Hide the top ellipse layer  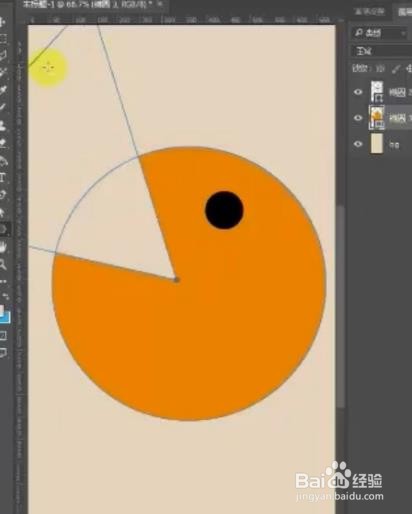pos(358,91)
